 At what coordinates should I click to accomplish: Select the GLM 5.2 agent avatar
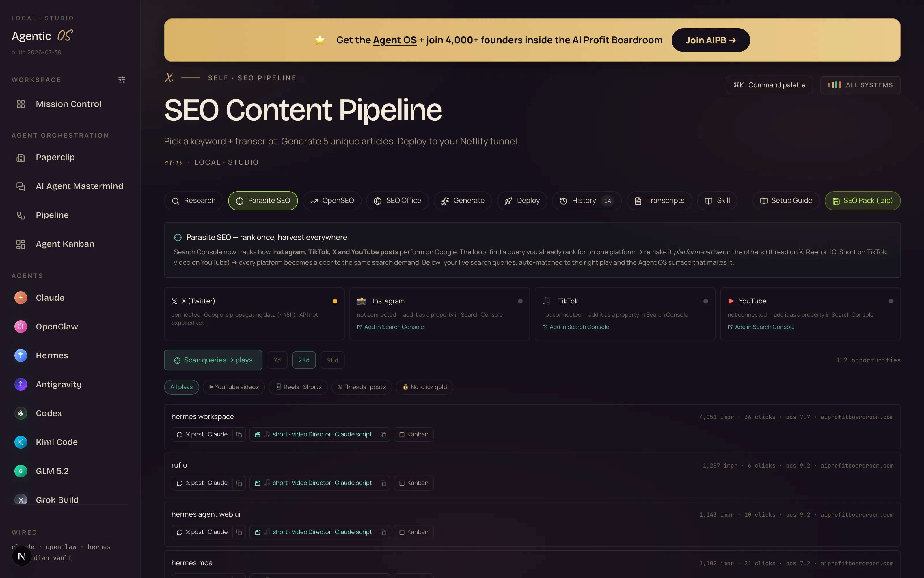pos(21,471)
